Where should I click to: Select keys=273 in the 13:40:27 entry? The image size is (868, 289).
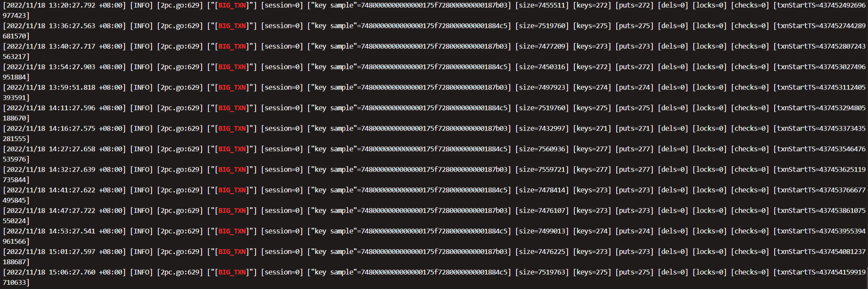[592, 46]
